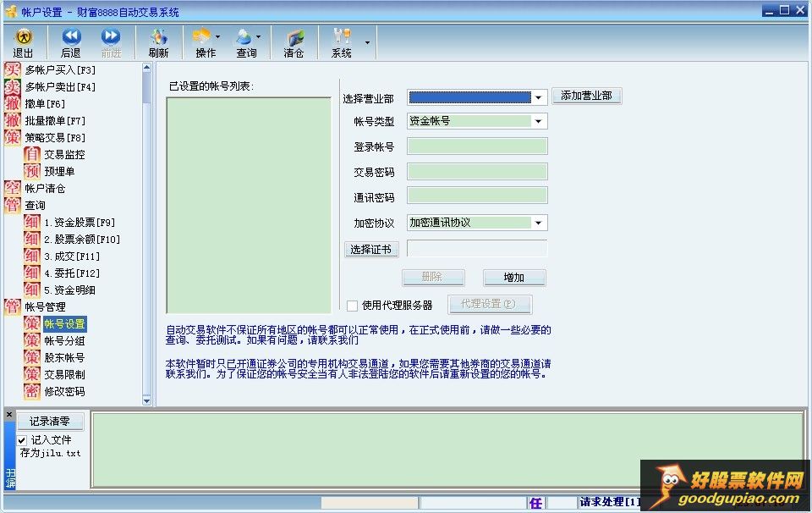Click the 增加 button
The height and width of the screenshot is (513, 812).
pyautogui.click(x=514, y=277)
